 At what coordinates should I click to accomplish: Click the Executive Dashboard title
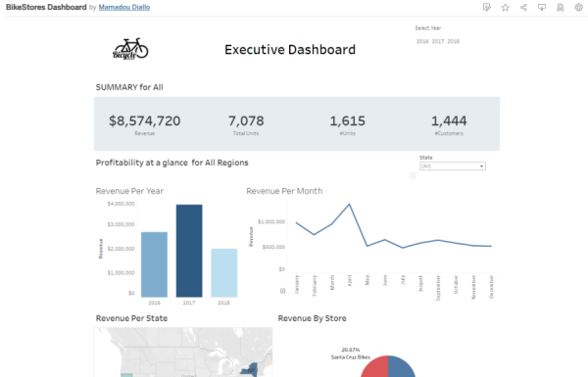(290, 50)
